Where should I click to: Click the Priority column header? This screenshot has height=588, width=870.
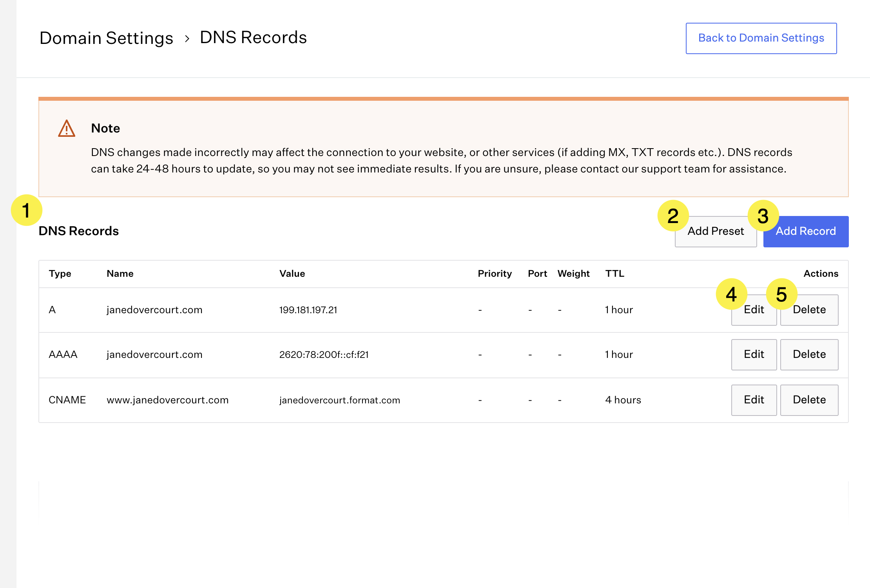coord(495,274)
